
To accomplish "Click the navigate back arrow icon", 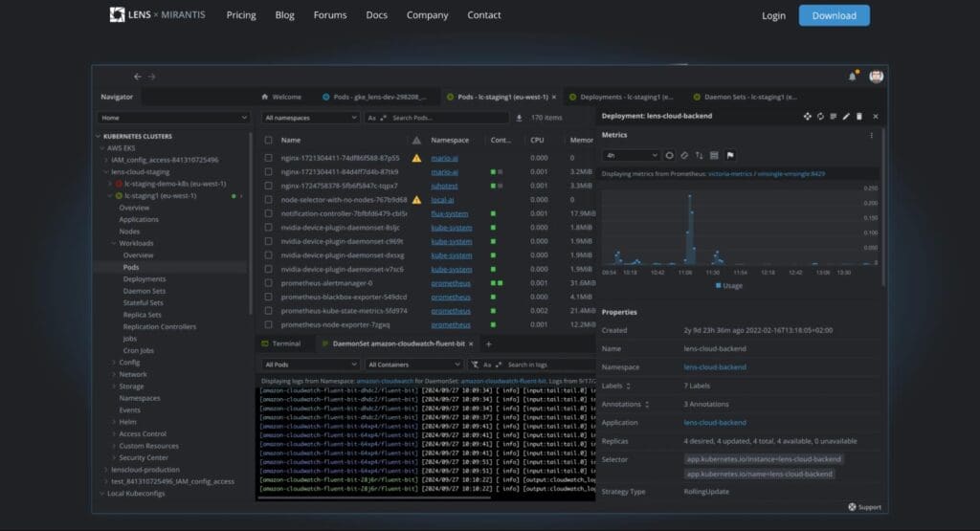I will coord(137,77).
